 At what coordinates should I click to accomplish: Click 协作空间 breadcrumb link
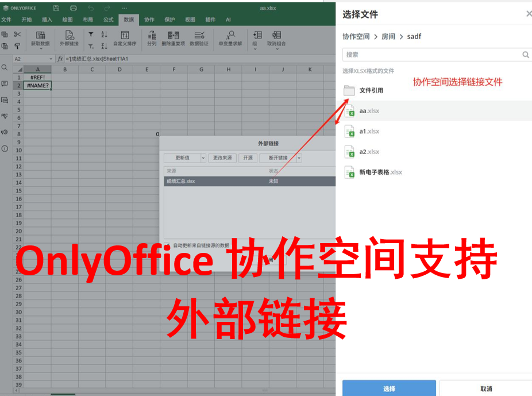coord(356,36)
